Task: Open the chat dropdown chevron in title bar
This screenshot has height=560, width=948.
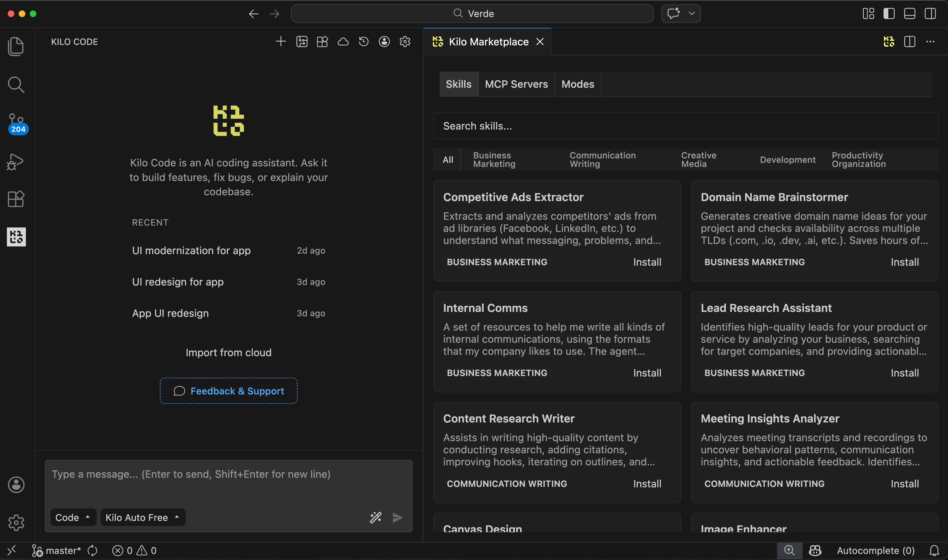Action: point(692,13)
